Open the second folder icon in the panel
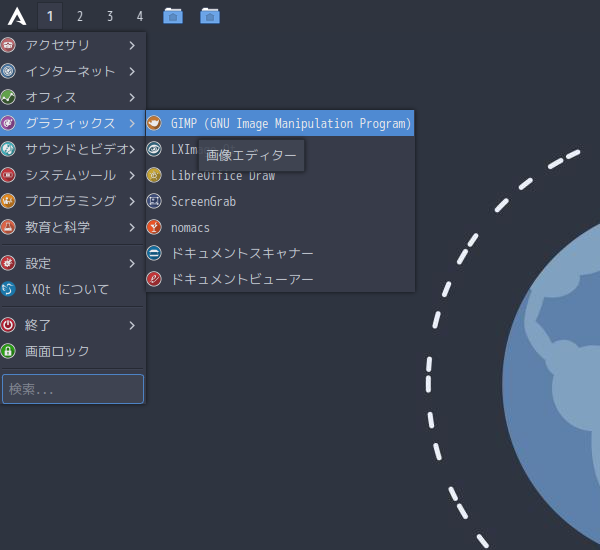This screenshot has height=550, width=600. 210,16
